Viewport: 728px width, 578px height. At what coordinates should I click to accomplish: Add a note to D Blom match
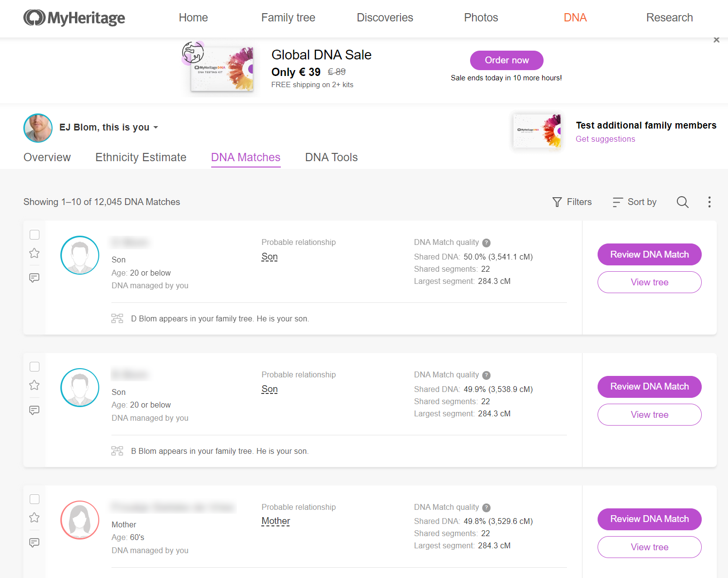(35, 278)
